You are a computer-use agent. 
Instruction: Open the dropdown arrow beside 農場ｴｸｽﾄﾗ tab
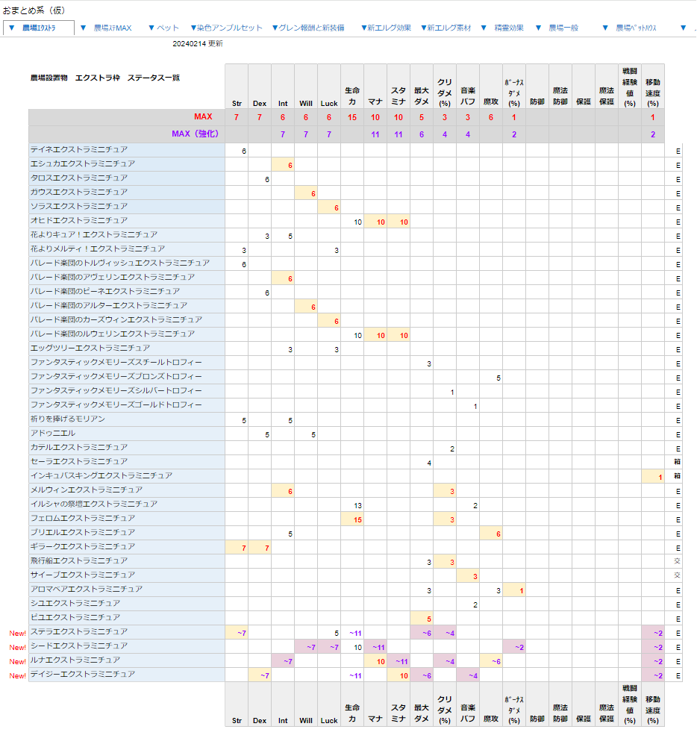click(x=11, y=28)
